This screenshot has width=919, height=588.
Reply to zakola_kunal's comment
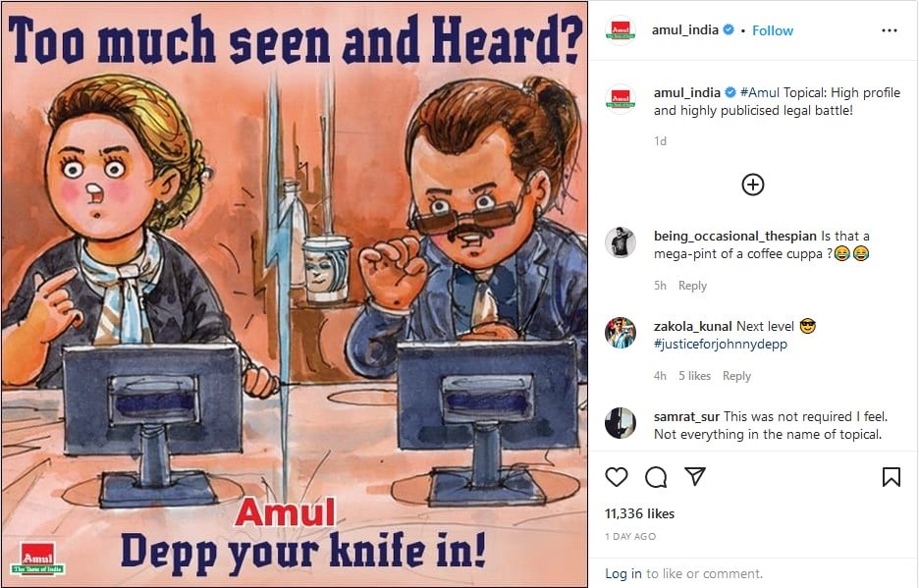tap(736, 376)
